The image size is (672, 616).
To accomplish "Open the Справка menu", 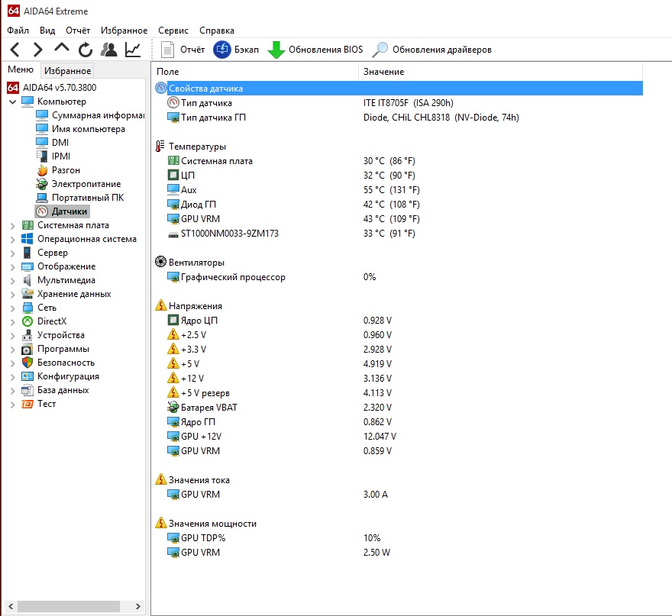I will click(x=217, y=31).
